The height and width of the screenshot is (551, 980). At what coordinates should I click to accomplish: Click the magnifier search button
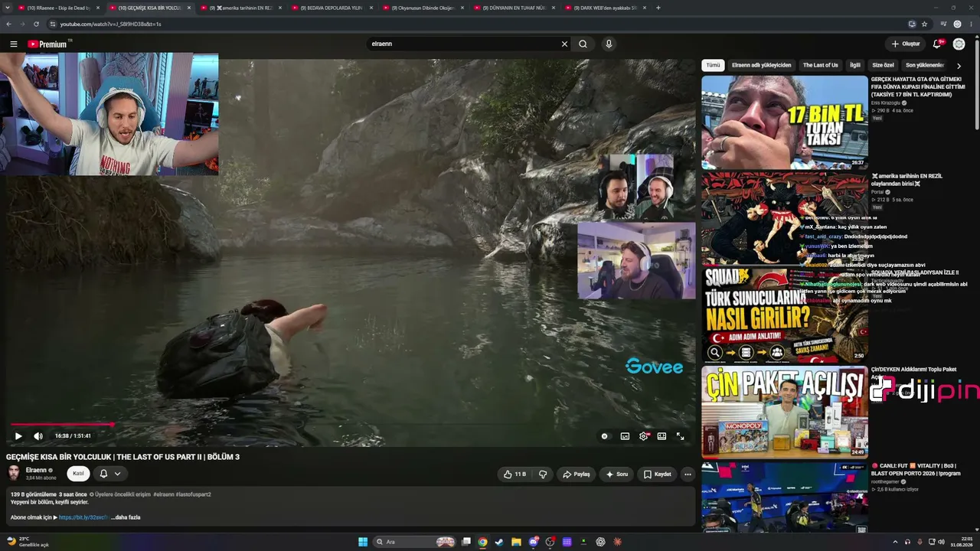[583, 44]
